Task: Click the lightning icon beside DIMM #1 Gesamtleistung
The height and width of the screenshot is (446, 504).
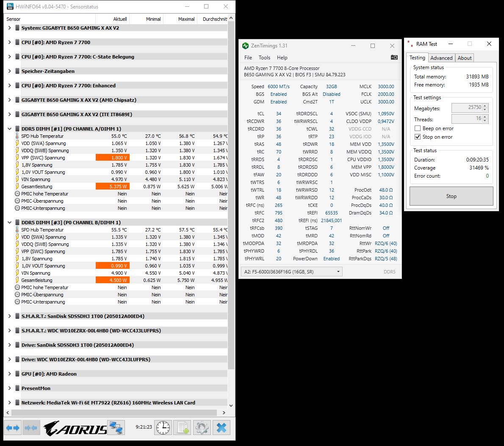Action: click(x=17, y=186)
